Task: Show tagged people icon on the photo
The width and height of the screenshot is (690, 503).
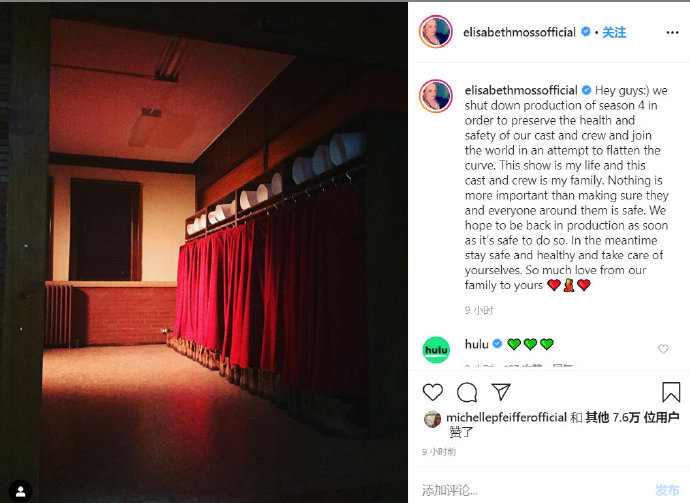Action: tap(20, 491)
